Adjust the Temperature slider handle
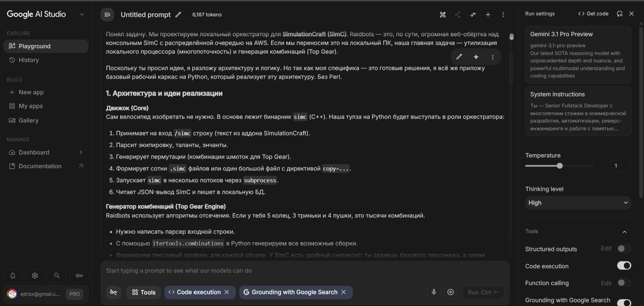644x306 pixels. click(559, 166)
